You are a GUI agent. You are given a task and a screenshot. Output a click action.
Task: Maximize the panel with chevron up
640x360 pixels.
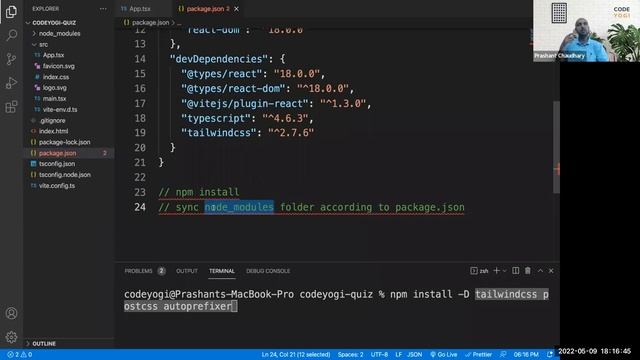click(x=540, y=271)
